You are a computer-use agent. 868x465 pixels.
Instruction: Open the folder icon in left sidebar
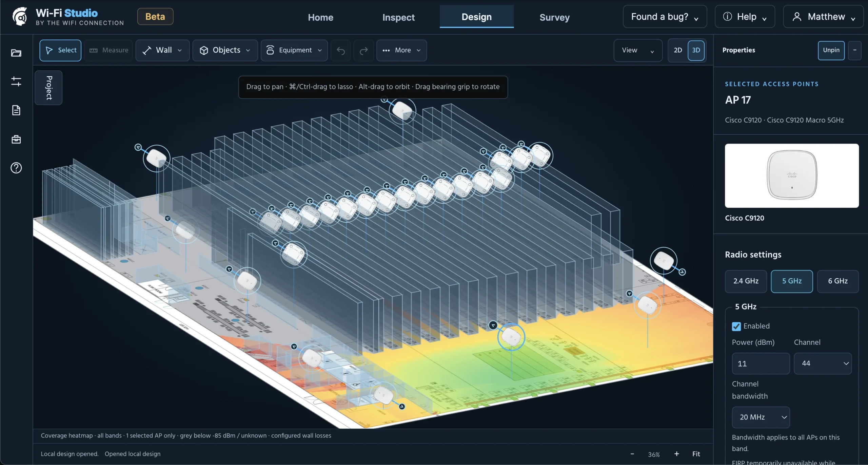tap(16, 53)
